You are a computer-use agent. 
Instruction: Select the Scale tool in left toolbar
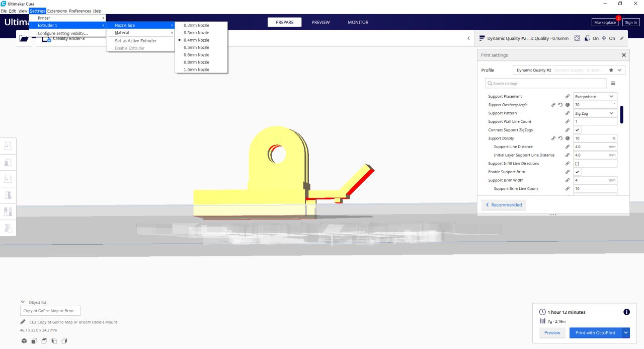tap(8, 163)
